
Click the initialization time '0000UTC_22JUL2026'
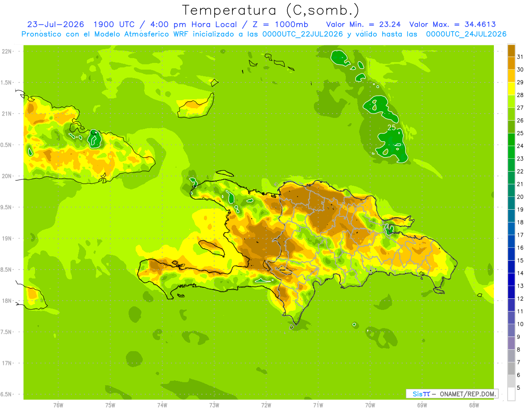click(302, 34)
